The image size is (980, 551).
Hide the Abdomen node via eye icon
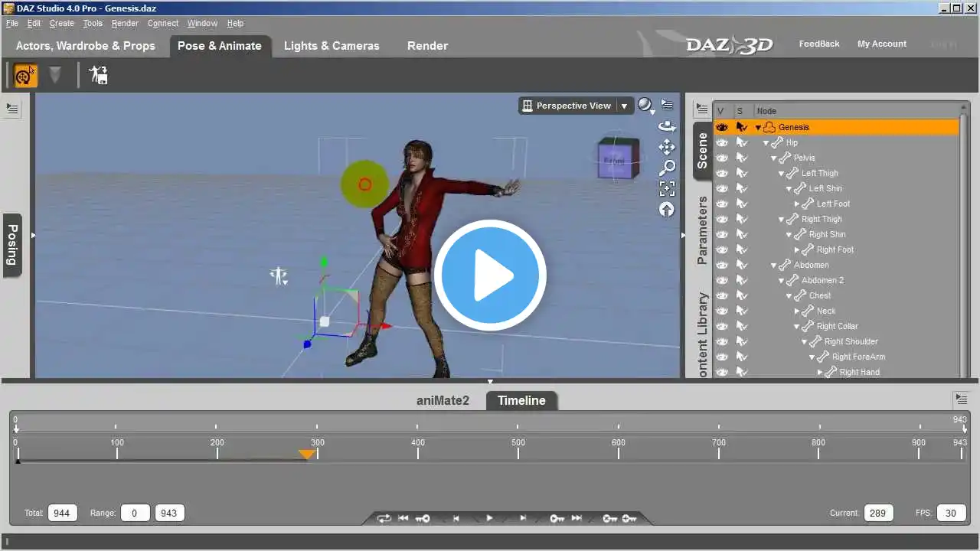(x=722, y=265)
